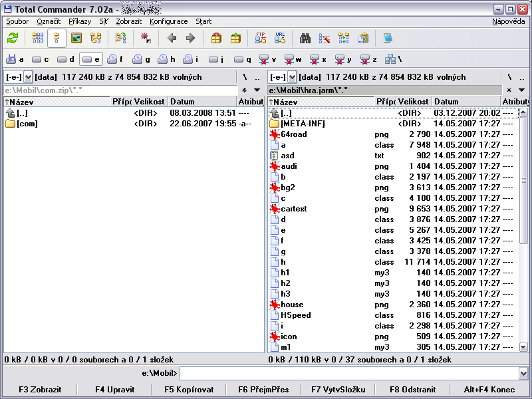Click the F6 PřejmPřes button

coord(263,390)
